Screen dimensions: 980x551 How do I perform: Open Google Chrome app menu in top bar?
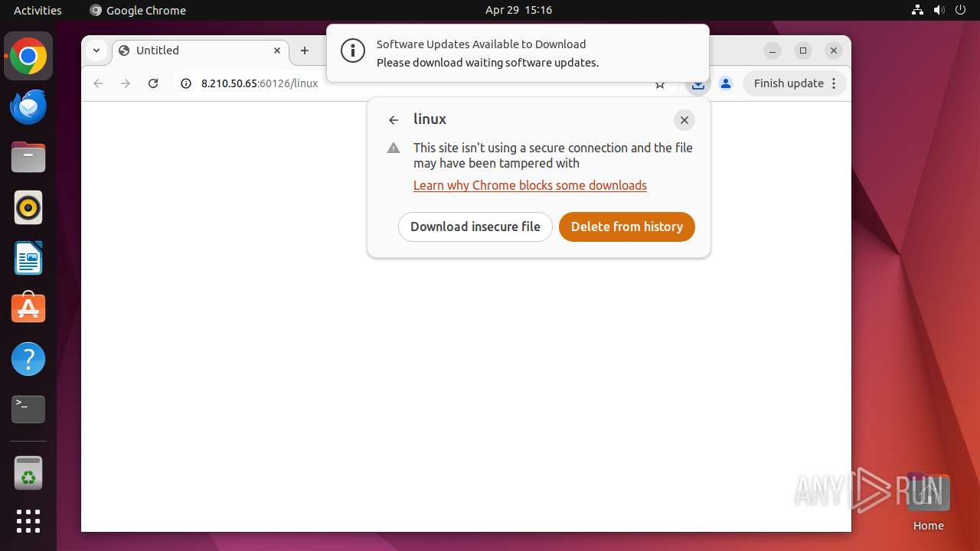click(x=138, y=10)
